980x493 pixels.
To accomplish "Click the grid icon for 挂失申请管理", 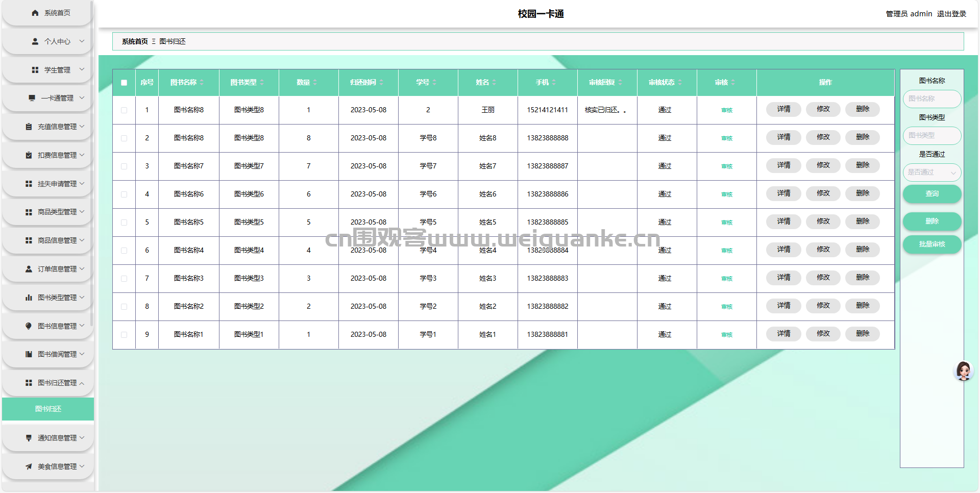I will (x=29, y=184).
